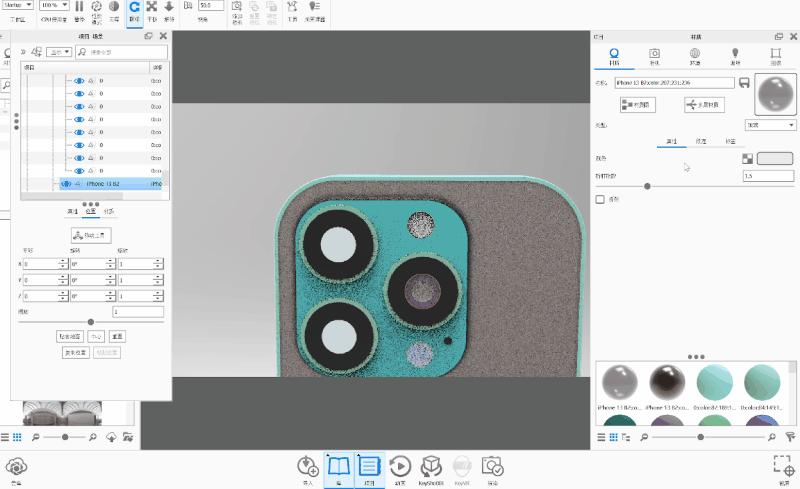Open KeyShotXR cube icon
This screenshot has width=800, height=489.
coord(430,466)
